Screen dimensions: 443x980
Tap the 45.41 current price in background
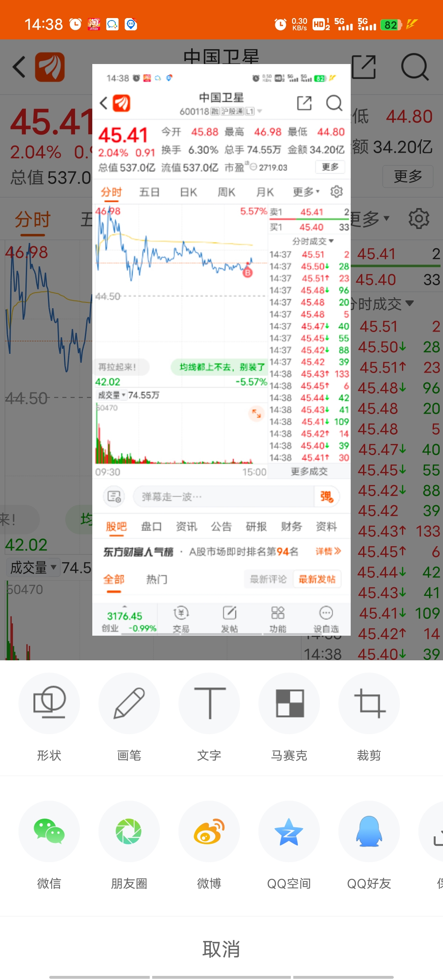pos(52,122)
